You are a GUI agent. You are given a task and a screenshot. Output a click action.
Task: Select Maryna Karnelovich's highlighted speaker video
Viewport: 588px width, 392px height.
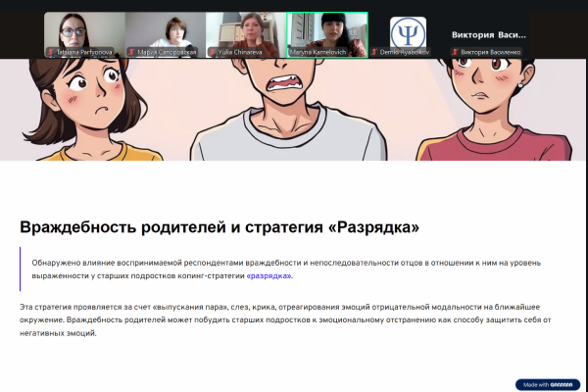point(326,31)
